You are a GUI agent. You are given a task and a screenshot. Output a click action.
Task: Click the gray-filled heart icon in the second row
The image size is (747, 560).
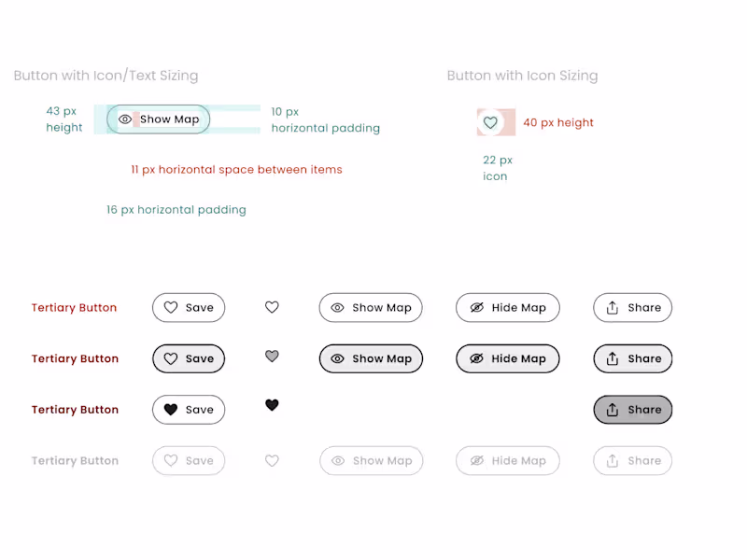pos(272,357)
